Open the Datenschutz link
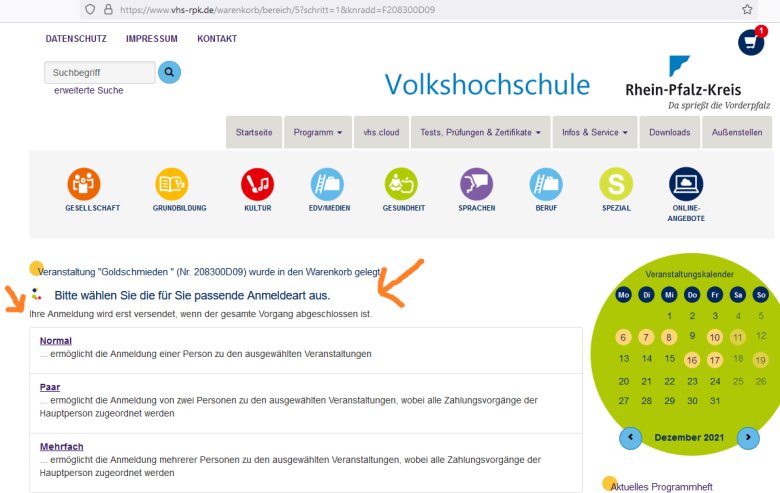Viewport: 780px width, 493px height. pos(76,39)
